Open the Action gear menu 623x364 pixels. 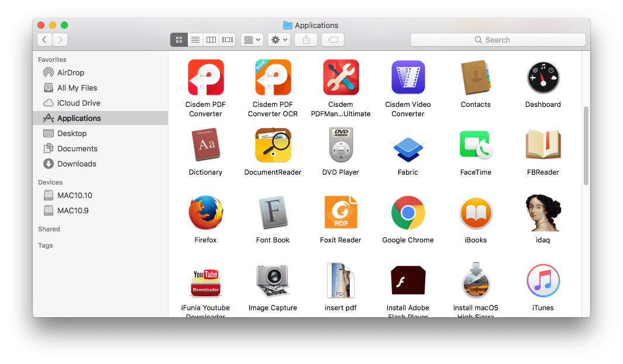tap(279, 40)
